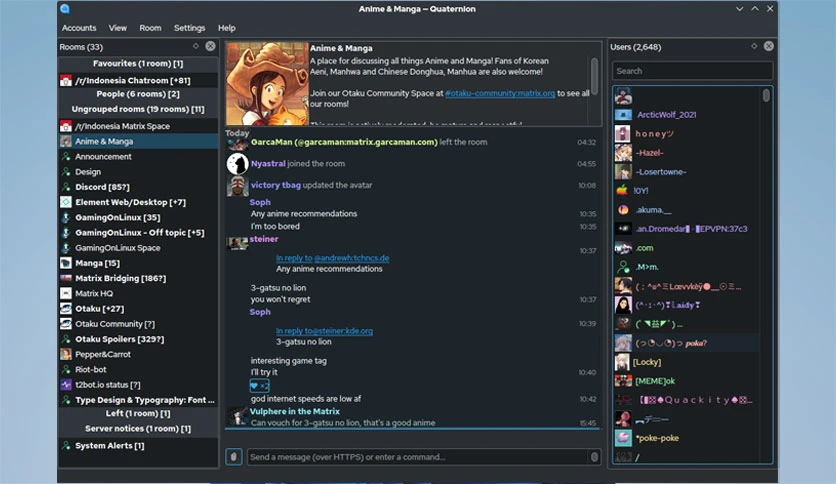This screenshot has height=484, width=836.
Task: Click the -Losertowne- user avatar
Action: pyautogui.click(x=623, y=172)
